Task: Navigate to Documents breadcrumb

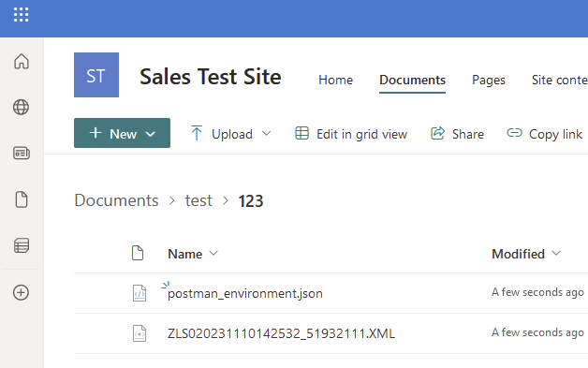Action: click(x=116, y=200)
